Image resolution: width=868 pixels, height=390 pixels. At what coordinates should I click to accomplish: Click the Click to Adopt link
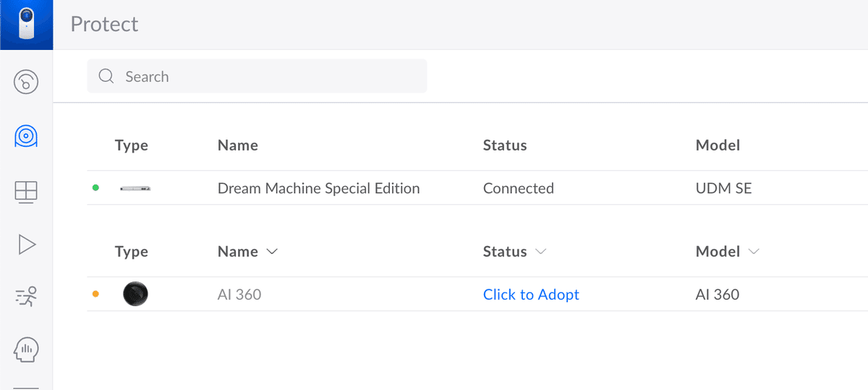coord(531,294)
